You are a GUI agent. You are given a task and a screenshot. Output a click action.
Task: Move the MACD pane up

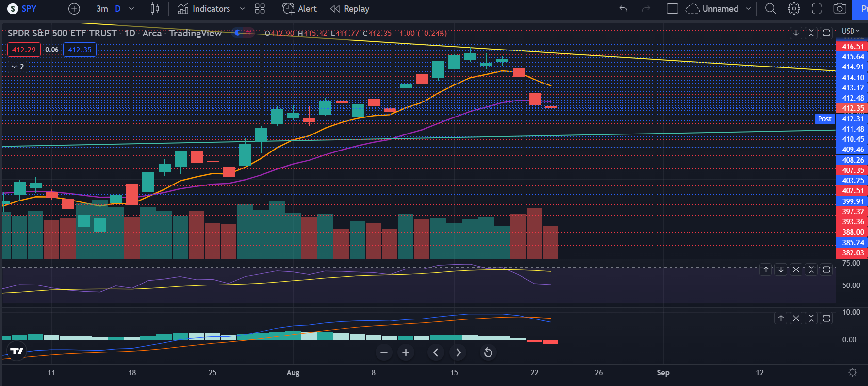coord(781,319)
